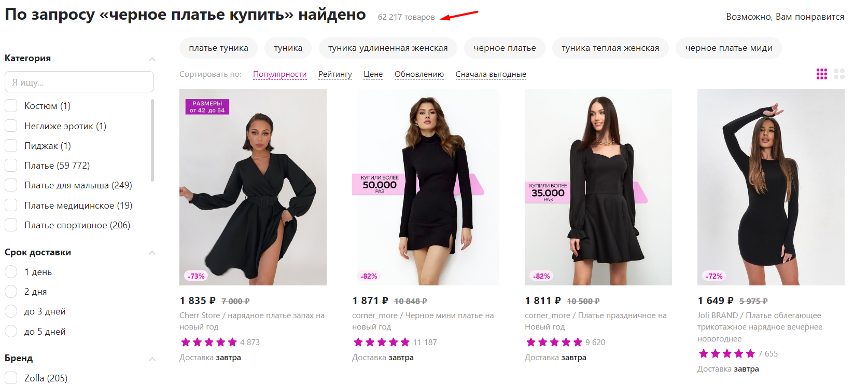The height and width of the screenshot is (384, 868).
Task: Click the 50.000 purchases badge
Action: 380,184
